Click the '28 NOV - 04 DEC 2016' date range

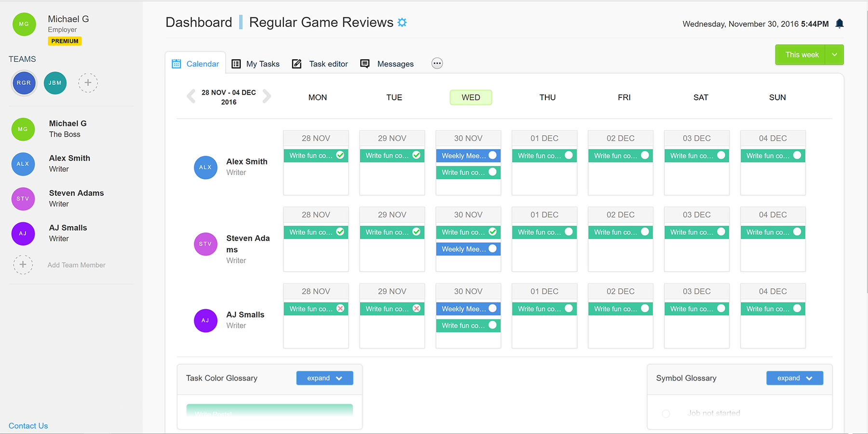[x=229, y=97]
